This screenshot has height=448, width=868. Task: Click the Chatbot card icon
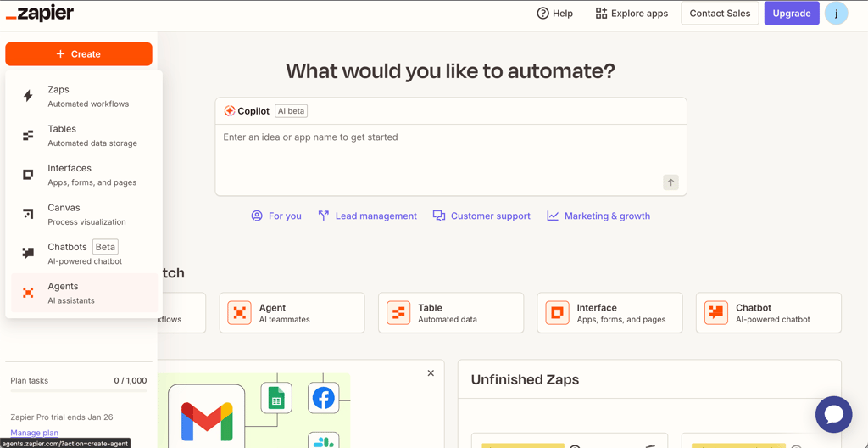click(x=715, y=313)
